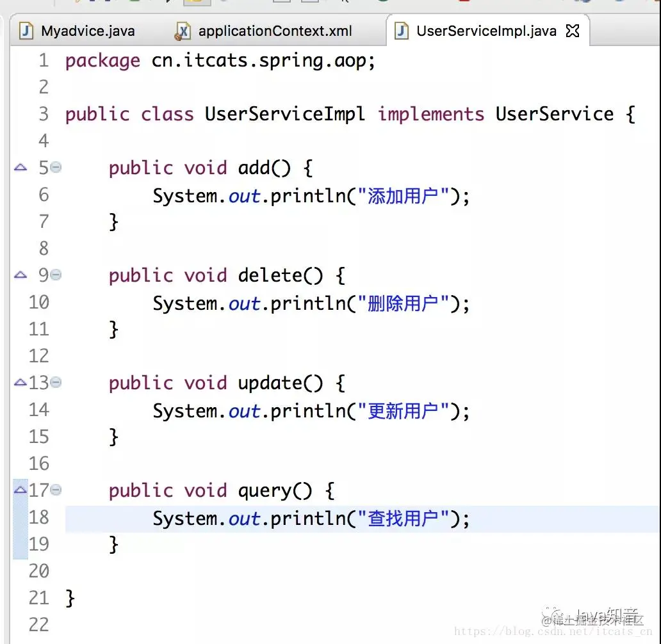This screenshot has height=644, width=661.
Task: Click line number 22 in the gutter
Action: (x=39, y=625)
